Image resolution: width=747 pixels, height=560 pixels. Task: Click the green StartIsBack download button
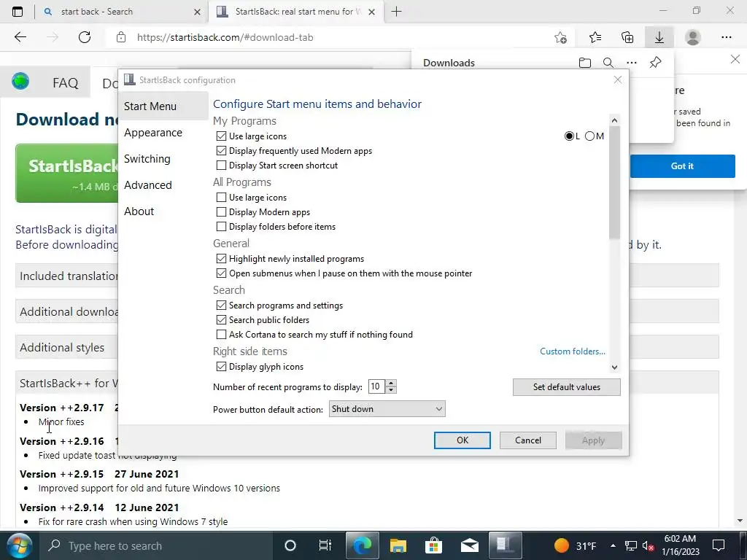pos(66,173)
